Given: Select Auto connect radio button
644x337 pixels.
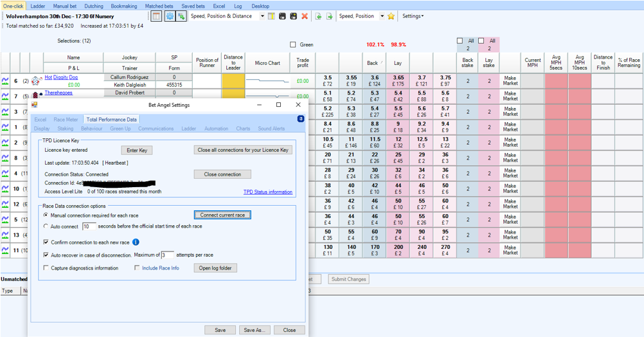Looking at the screenshot, I should [x=45, y=226].
